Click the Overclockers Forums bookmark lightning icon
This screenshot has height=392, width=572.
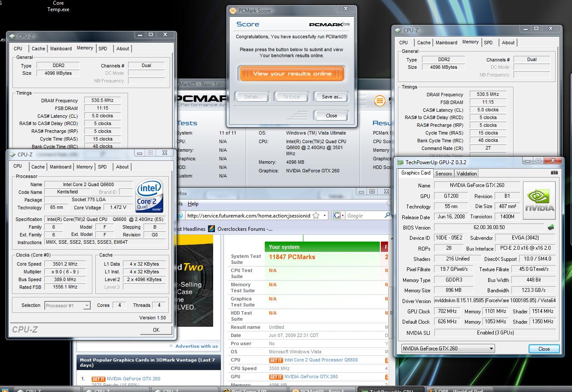[211, 229]
